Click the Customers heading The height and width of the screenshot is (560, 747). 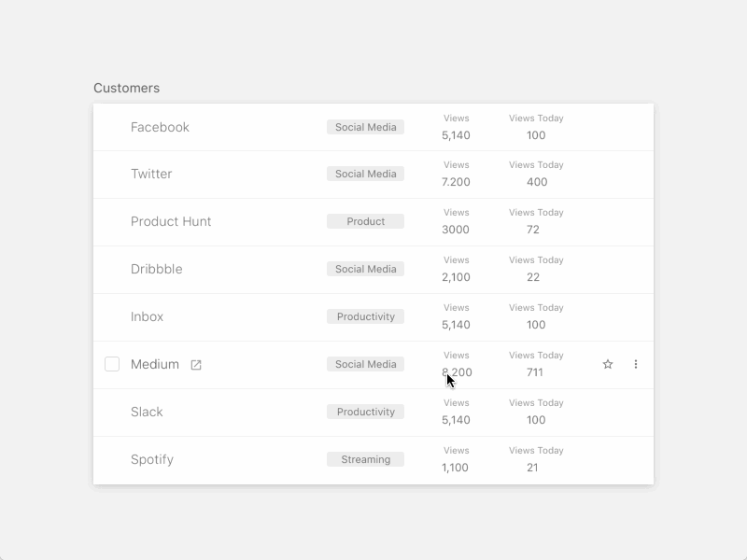click(x=126, y=88)
